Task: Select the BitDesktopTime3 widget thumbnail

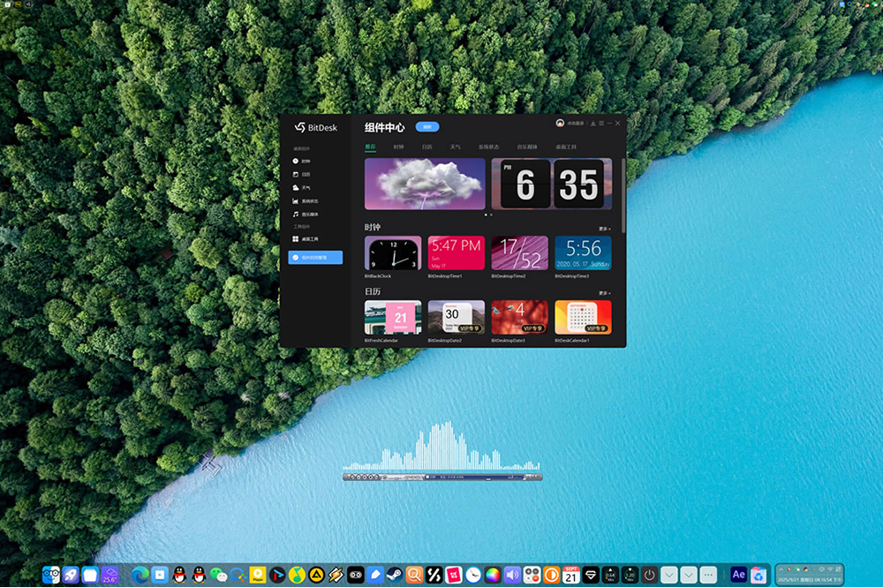Action: (x=583, y=253)
